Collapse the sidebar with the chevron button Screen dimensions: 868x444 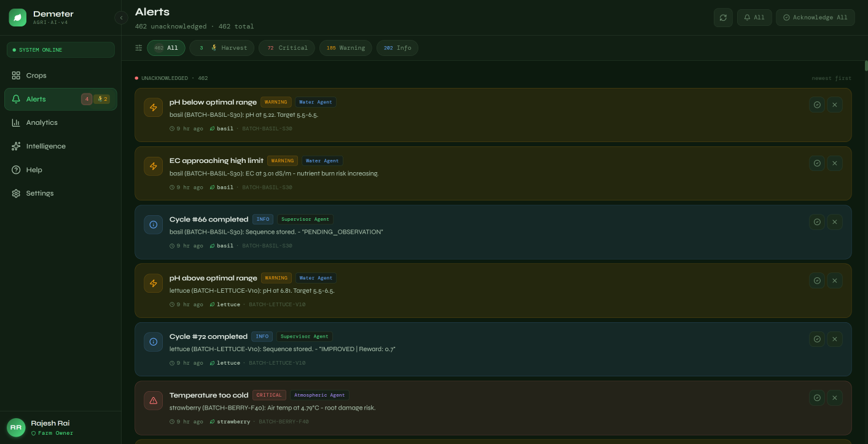coord(121,18)
